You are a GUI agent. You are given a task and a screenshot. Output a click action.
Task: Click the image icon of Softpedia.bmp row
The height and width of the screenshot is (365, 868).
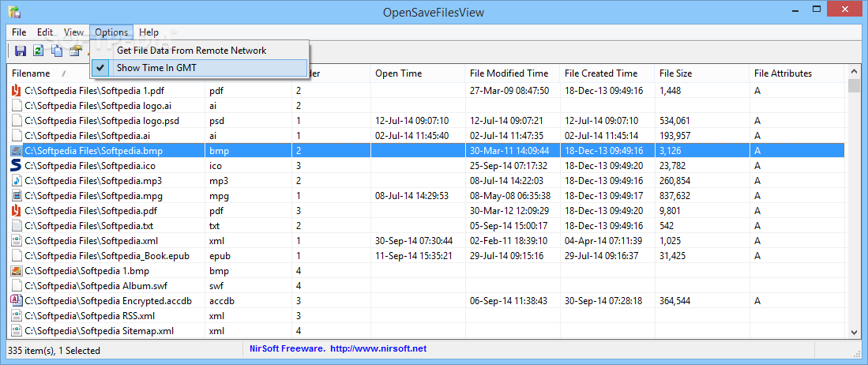pos(17,150)
